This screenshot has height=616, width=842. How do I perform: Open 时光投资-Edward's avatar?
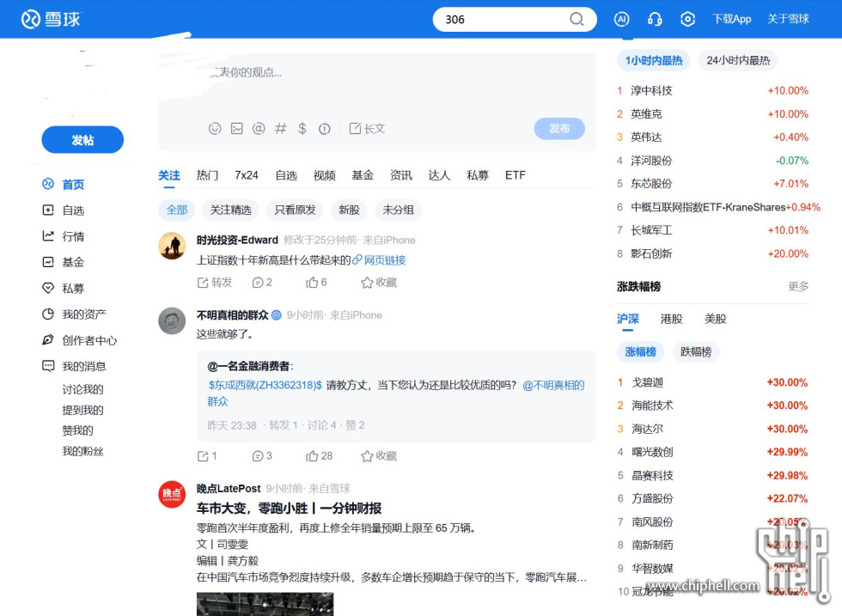click(172, 246)
